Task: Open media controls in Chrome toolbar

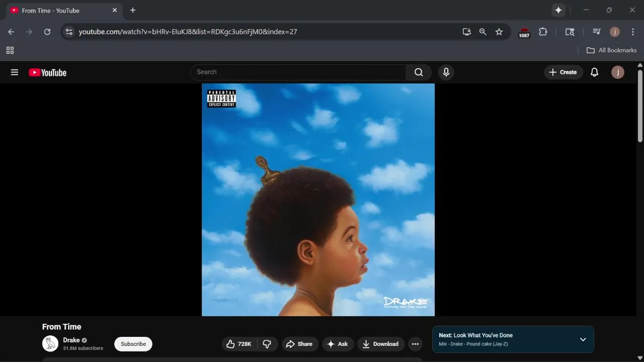Action: (x=597, y=32)
